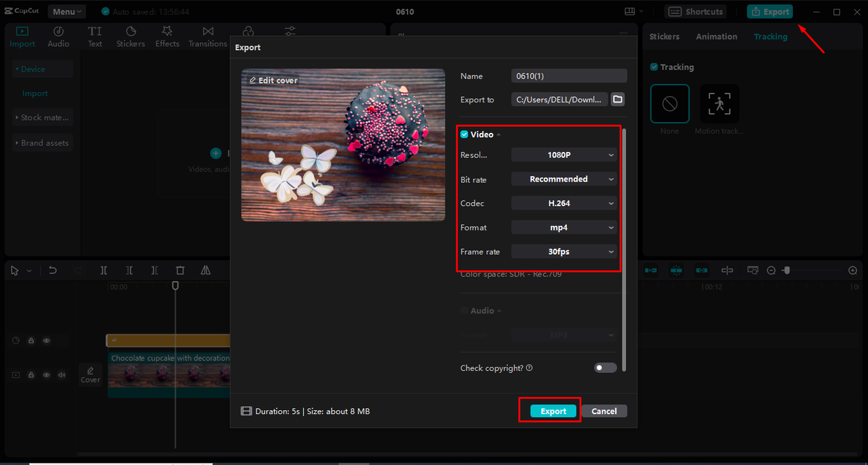The image size is (868, 465).
Task: Click the fit-timeline zoom ruler icon
Action: (753, 270)
